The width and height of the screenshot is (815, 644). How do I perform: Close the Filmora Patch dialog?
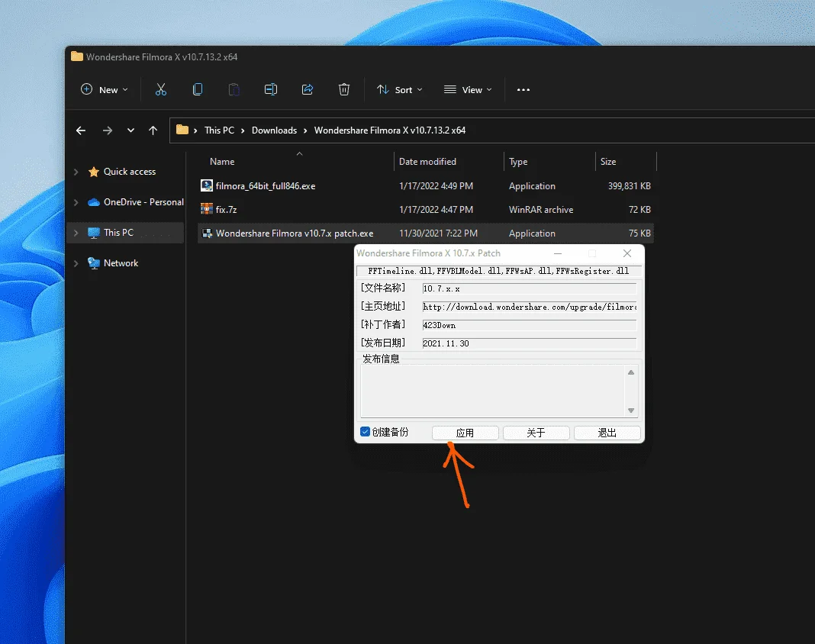tap(627, 253)
